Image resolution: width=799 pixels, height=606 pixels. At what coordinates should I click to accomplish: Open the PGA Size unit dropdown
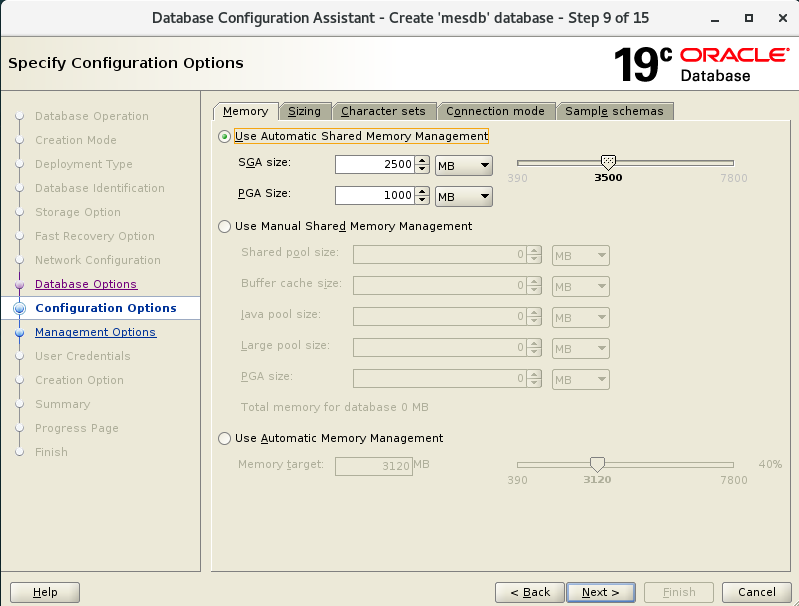click(464, 195)
